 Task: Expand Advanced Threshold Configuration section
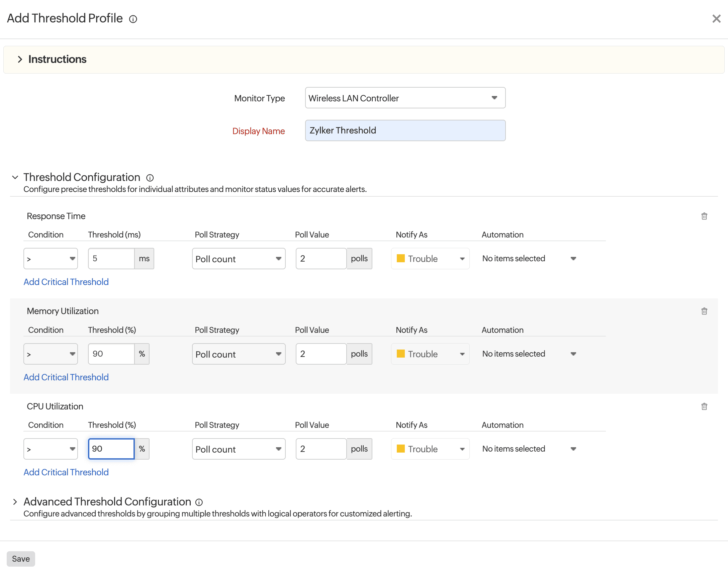coord(15,502)
